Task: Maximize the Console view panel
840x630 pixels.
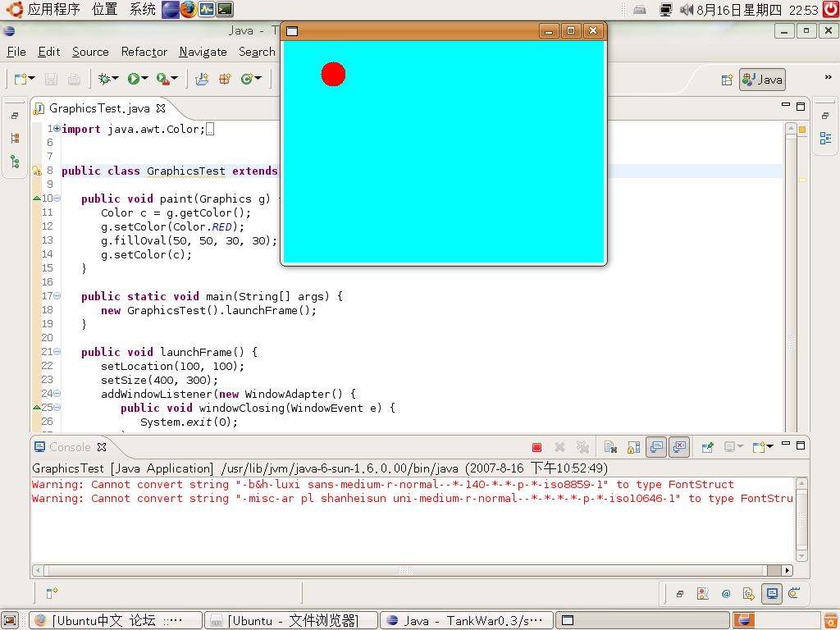Action: click(801, 445)
